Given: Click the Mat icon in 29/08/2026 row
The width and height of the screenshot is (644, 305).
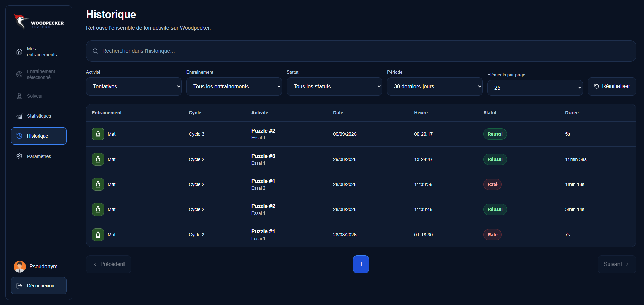Looking at the screenshot, I should [98, 159].
